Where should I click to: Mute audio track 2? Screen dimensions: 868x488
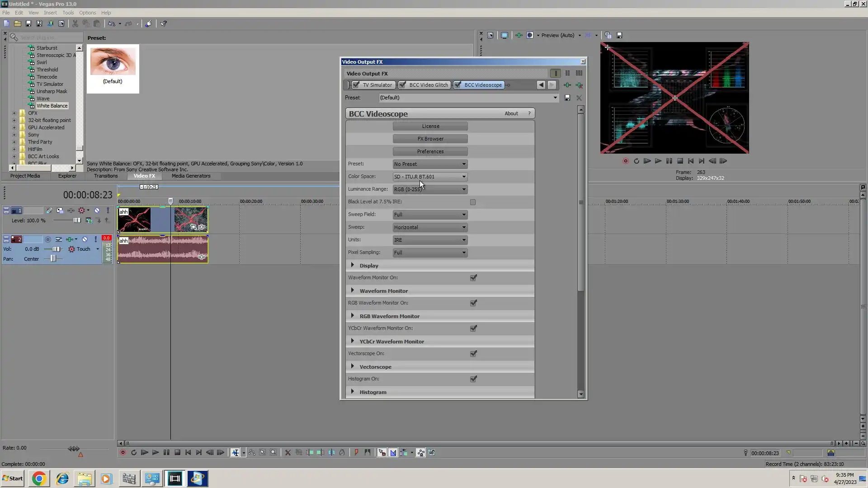(85, 239)
